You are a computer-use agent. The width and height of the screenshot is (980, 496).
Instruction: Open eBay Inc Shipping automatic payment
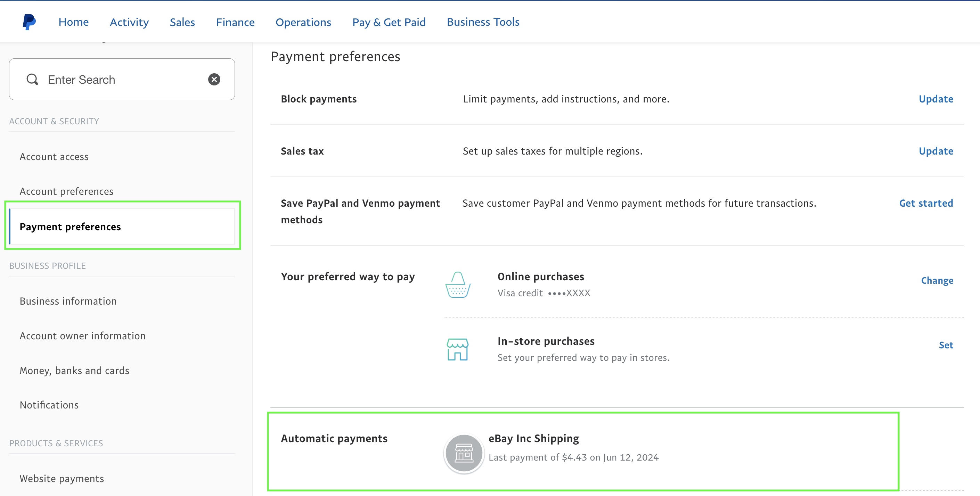(x=533, y=439)
